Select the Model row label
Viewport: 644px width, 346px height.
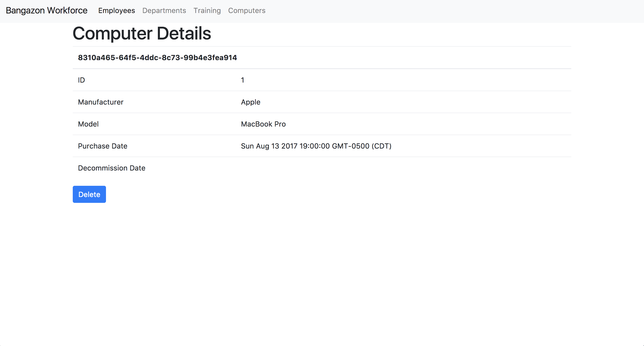(88, 124)
